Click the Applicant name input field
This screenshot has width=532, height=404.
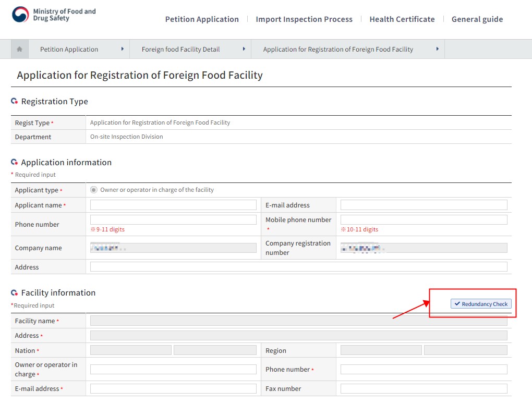pos(173,205)
